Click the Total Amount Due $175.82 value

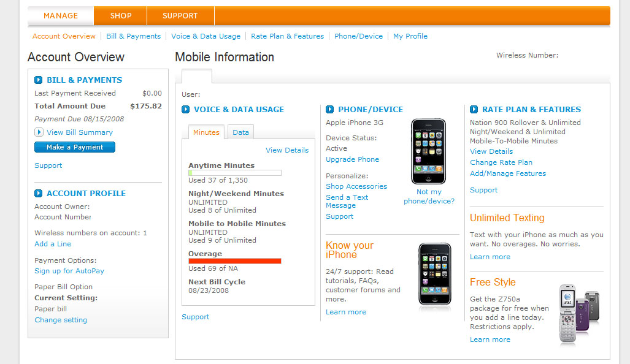coord(146,106)
